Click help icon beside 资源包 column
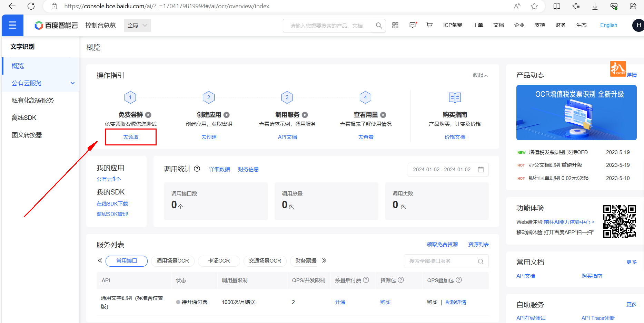 (401, 280)
